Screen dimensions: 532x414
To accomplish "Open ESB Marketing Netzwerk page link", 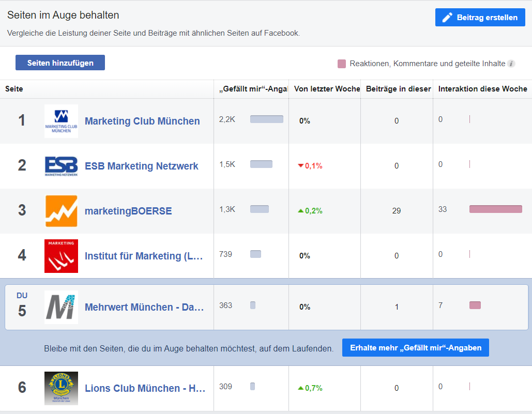I will coord(142,166).
